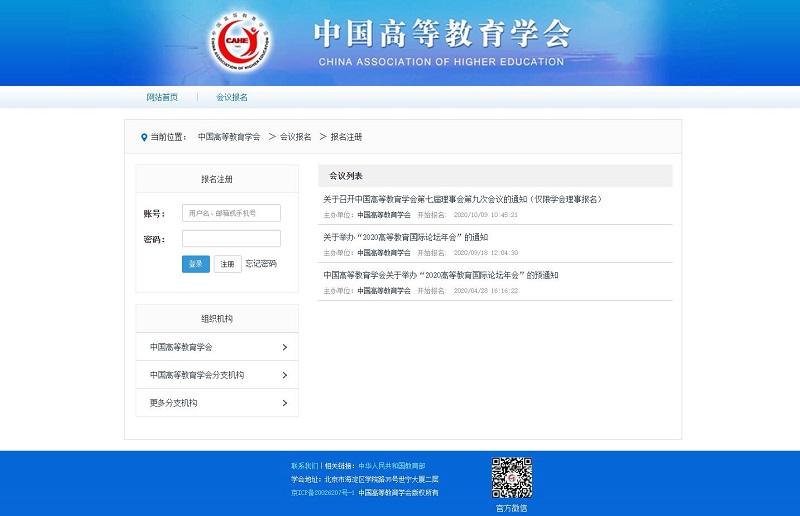Click the official WeChat QR code

tap(511, 477)
